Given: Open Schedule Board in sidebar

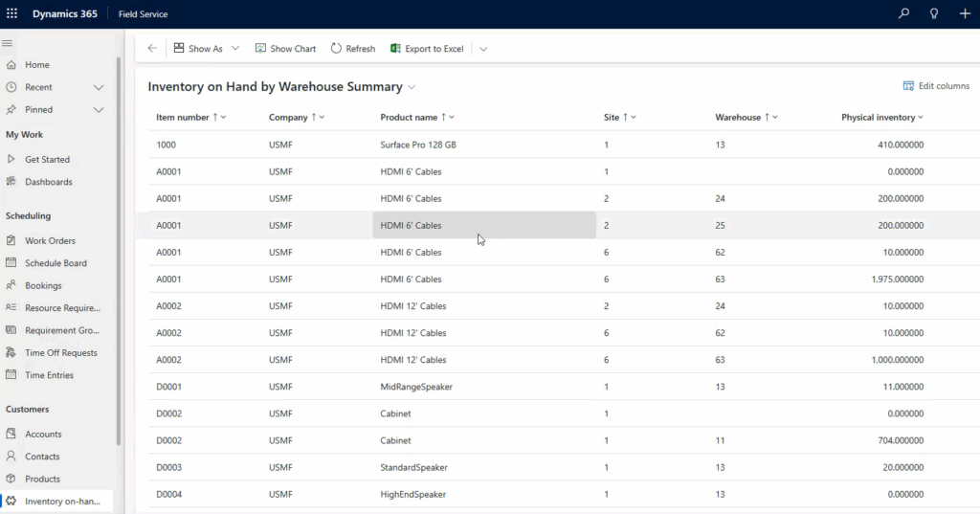Looking at the screenshot, I should (x=56, y=263).
